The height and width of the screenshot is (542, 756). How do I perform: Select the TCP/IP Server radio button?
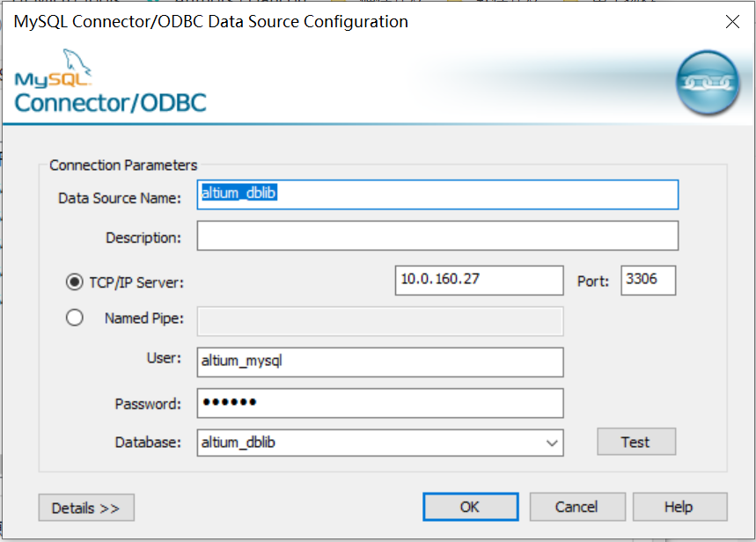pos(74,282)
